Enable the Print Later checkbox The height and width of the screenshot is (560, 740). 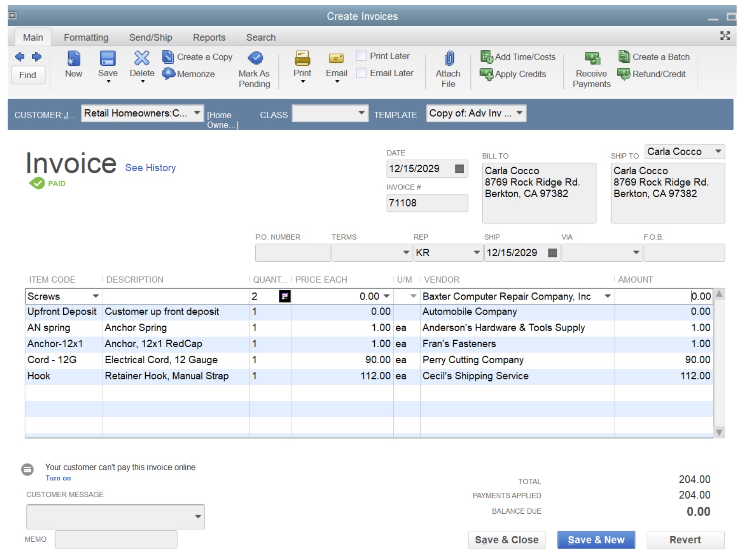pyautogui.click(x=362, y=55)
